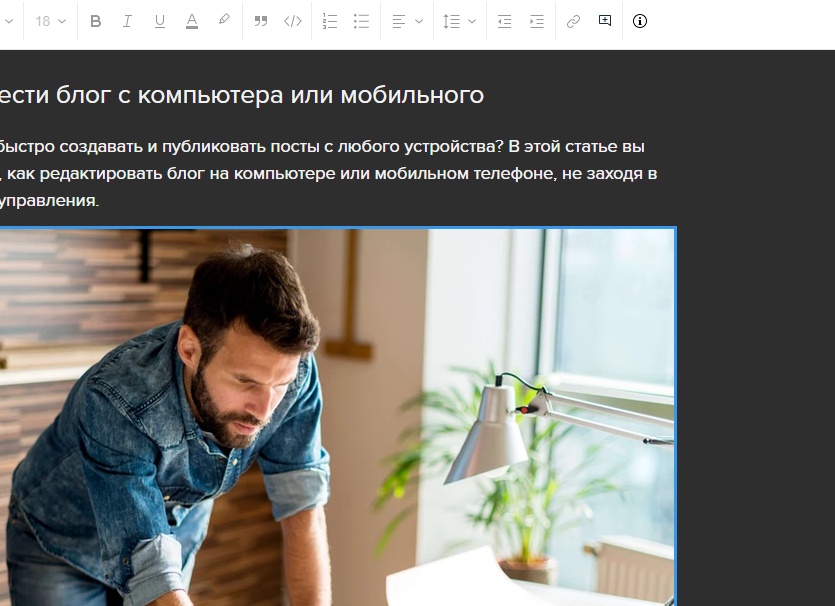Open the line spacing dropdown
This screenshot has height=606, width=835.
coord(460,21)
